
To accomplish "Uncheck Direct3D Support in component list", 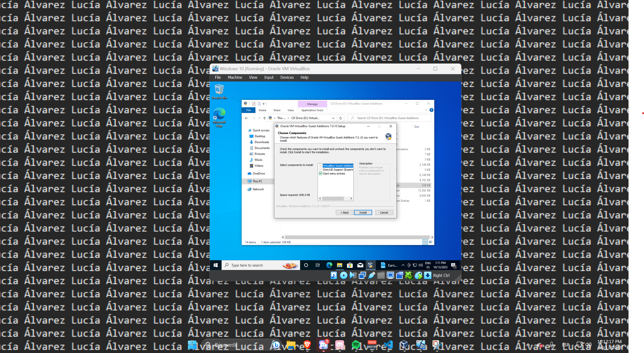I will 321,169.
